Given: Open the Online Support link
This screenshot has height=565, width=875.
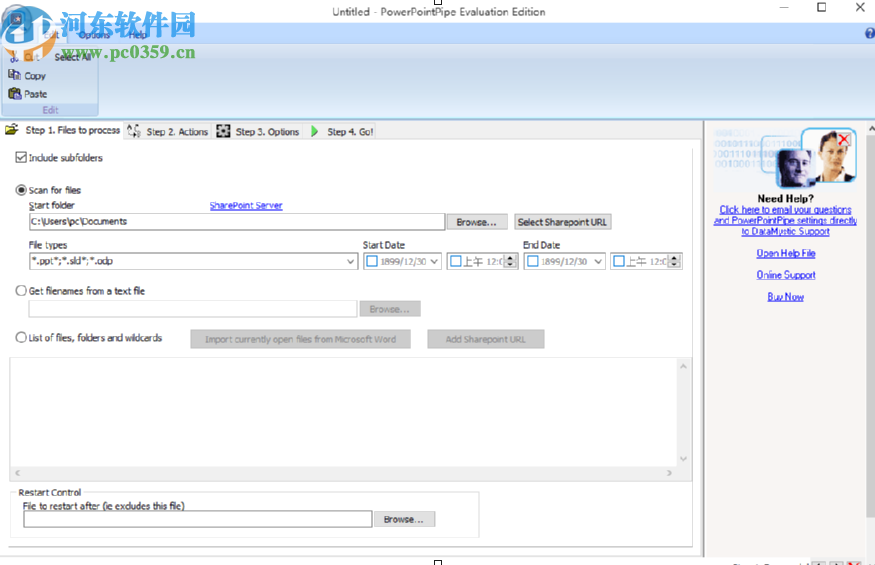Looking at the screenshot, I should [x=785, y=275].
